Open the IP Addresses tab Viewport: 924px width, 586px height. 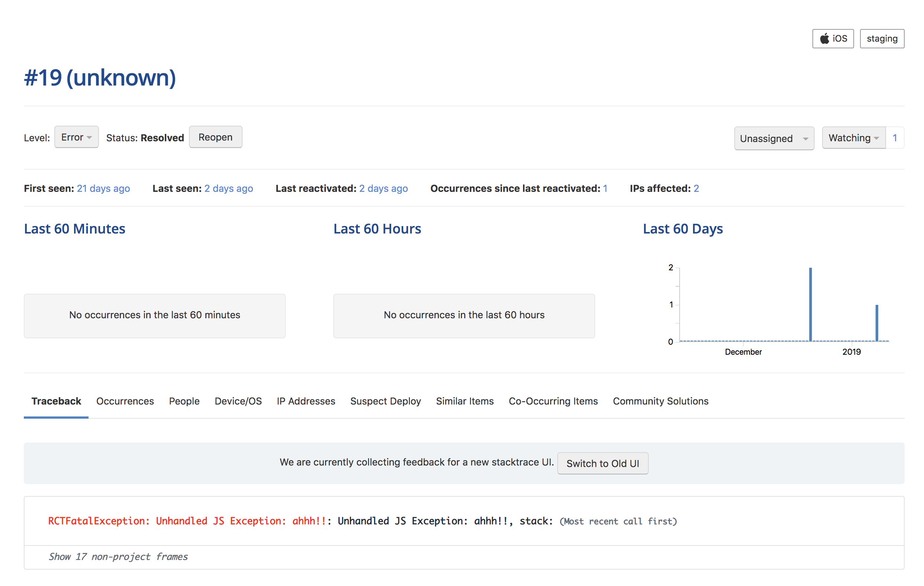click(306, 401)
